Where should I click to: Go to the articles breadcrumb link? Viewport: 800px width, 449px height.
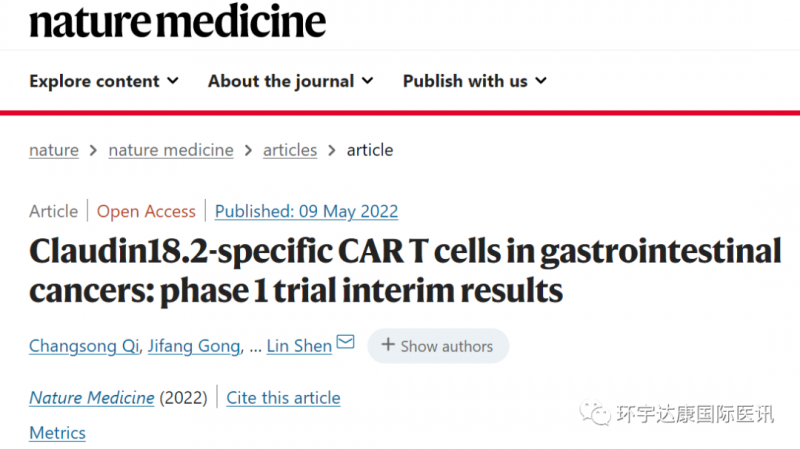290,151
